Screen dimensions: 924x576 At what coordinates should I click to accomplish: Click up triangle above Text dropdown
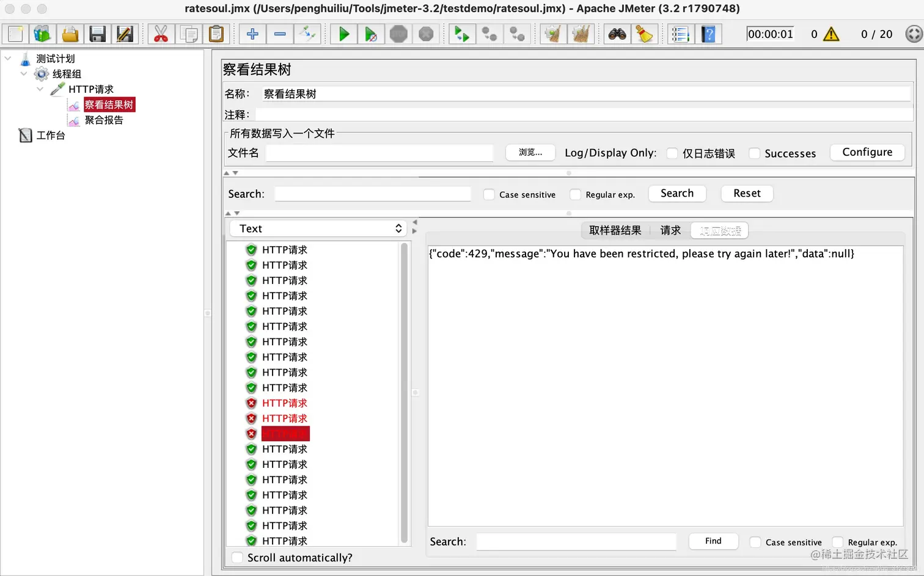229,213
